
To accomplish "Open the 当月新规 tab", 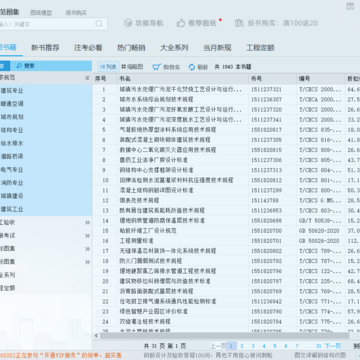I will pyautogui.click(x=217, y=48).
